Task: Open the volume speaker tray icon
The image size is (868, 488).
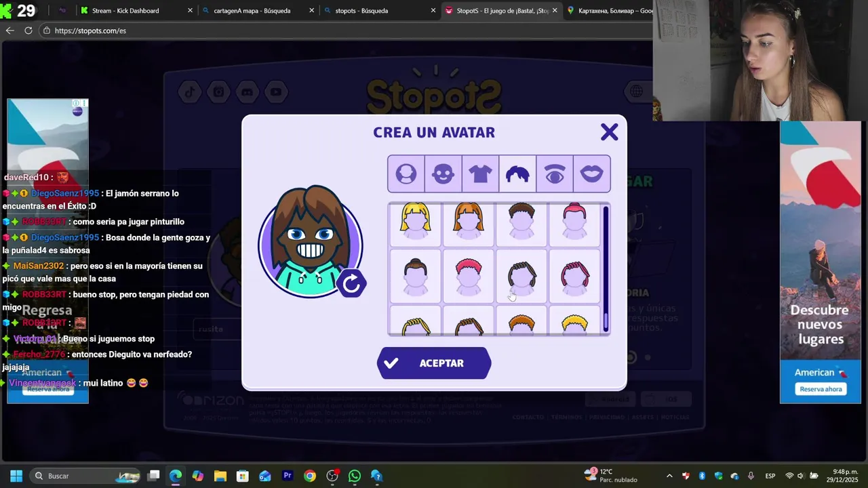Action: pyautogui.click(x=801, y=476)
